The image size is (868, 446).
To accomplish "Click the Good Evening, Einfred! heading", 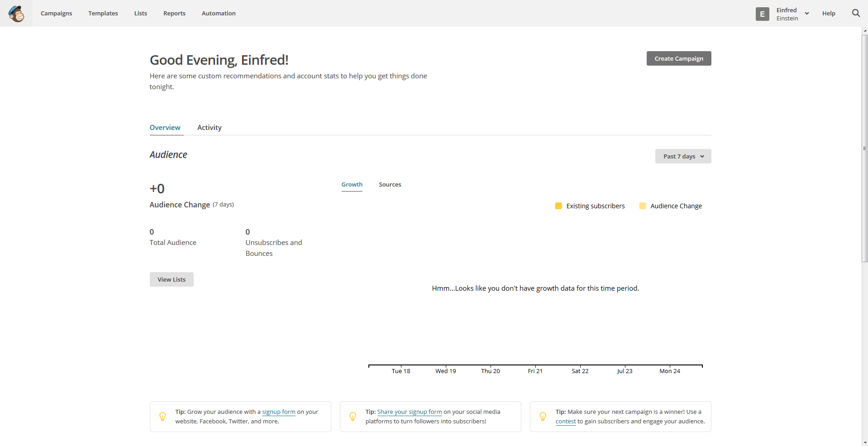I will pyautogui.click(x=219, y=60).
